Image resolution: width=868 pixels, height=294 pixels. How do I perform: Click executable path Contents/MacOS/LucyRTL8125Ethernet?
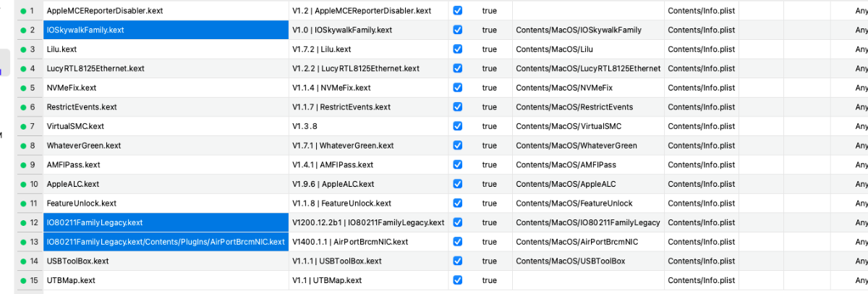(x=588, y=68)
